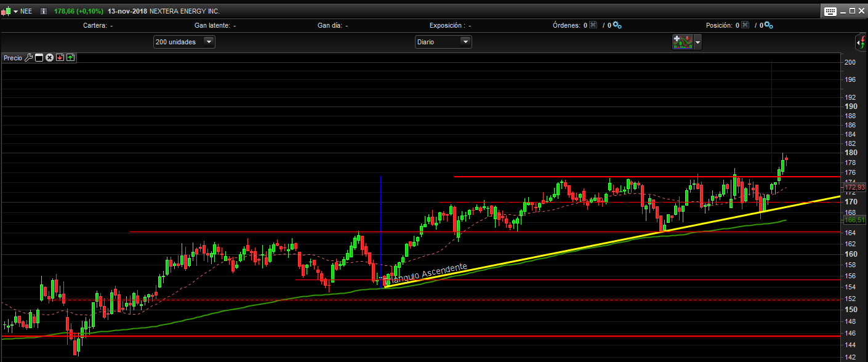Click the gears icon next to Posición
The height and width of the screenshot is (362, 868).
click(x=768, y=25)
